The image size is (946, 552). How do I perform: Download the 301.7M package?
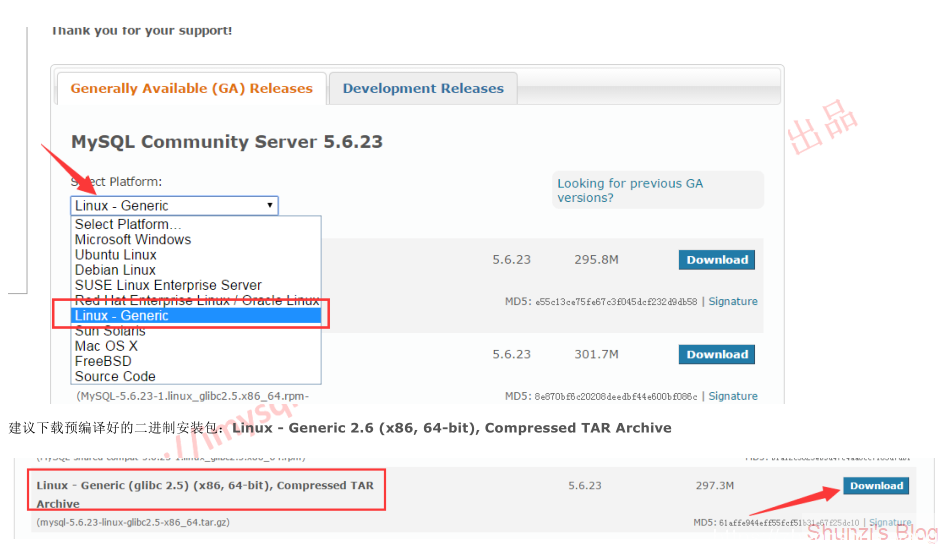point(716,354)
